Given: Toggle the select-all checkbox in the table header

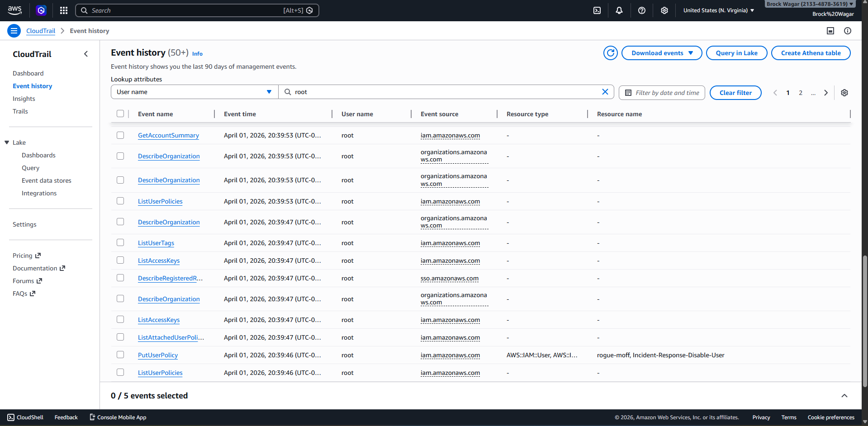Looking at the screenshot, I should [x=120, y=114].
